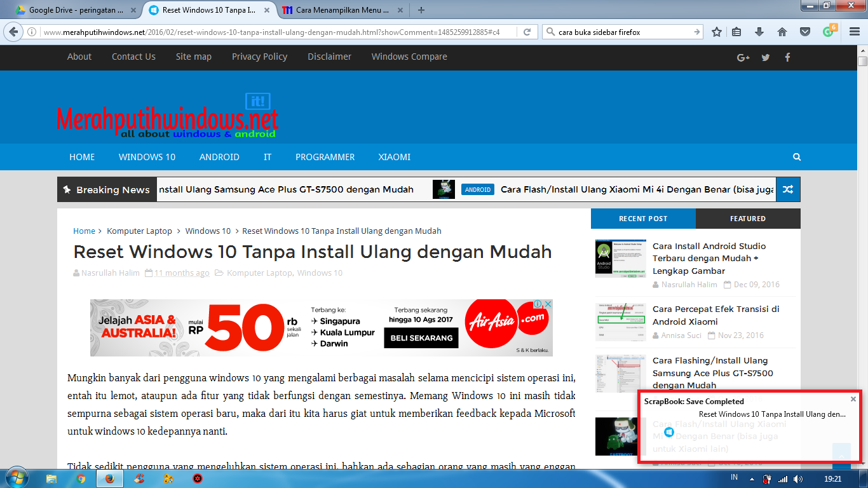
Task: Save page to Pocket icon
Action: point(804,32)
